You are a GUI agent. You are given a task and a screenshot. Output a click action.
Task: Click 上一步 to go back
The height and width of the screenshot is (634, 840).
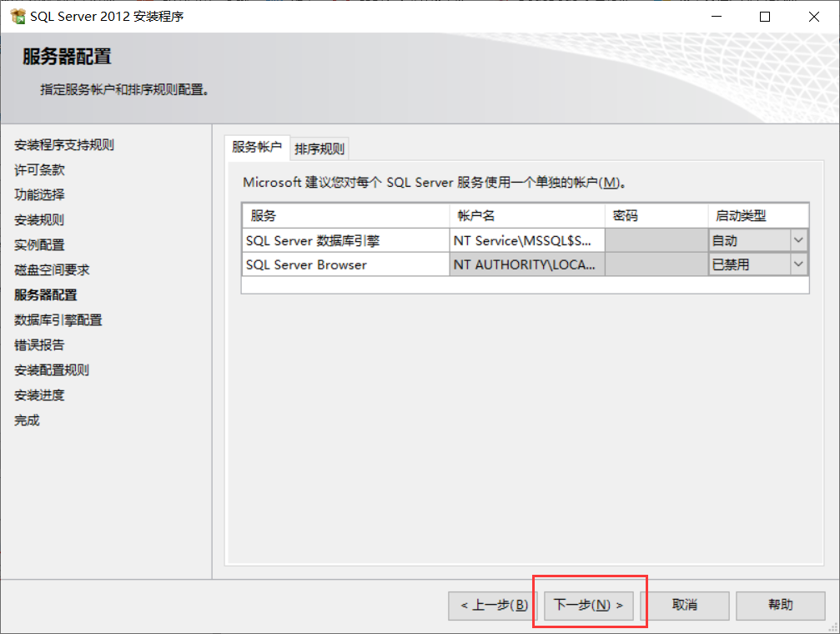(x=494, y=605)
